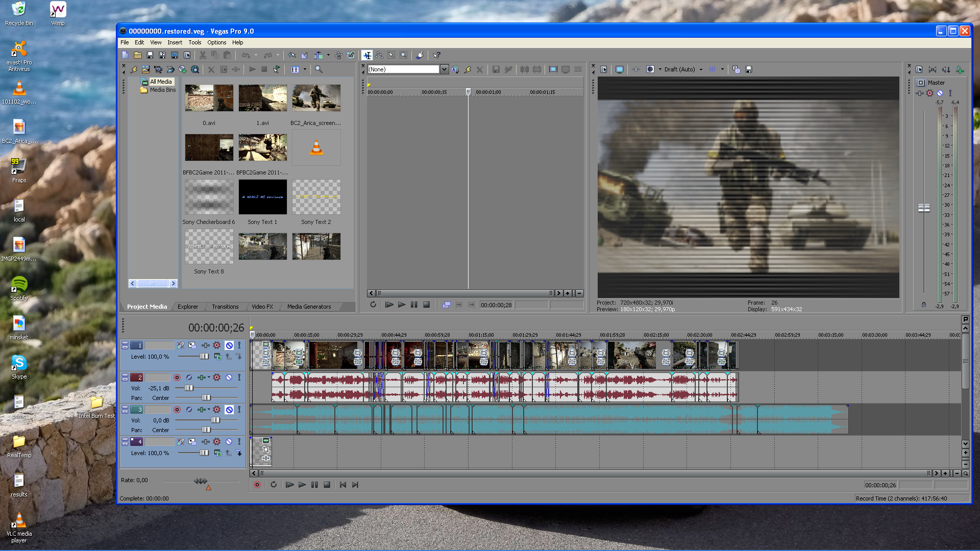Open track 2 Track FX gear
The image size is (980, 551).
click(216, 378)
